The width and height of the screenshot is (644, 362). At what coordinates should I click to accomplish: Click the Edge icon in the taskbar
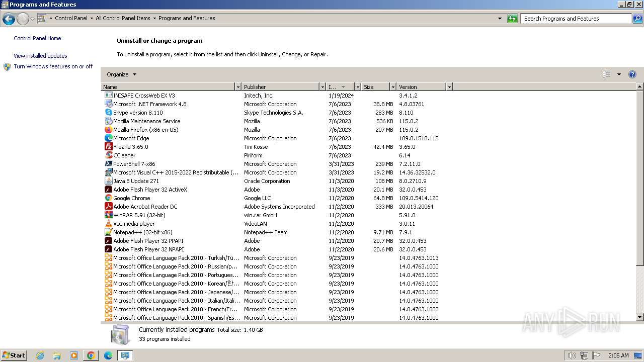tap(108, 355)
